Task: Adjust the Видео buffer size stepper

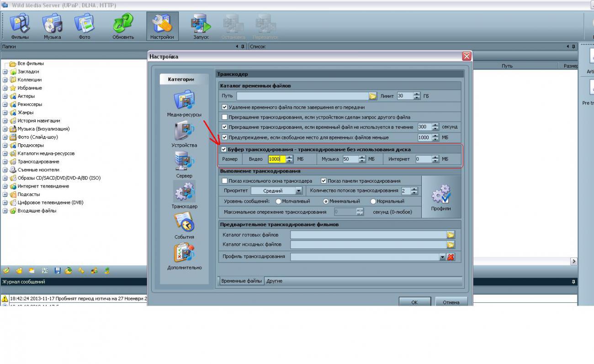Action: tap(289, 159)
